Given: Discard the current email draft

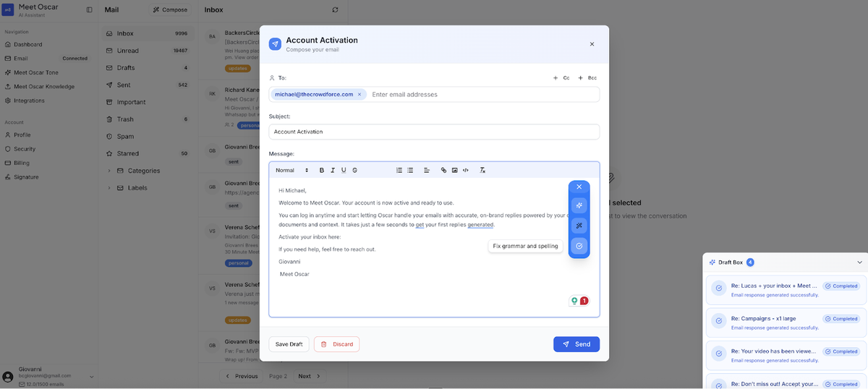Looking at the screenshot, I should [x=336, y=344].
